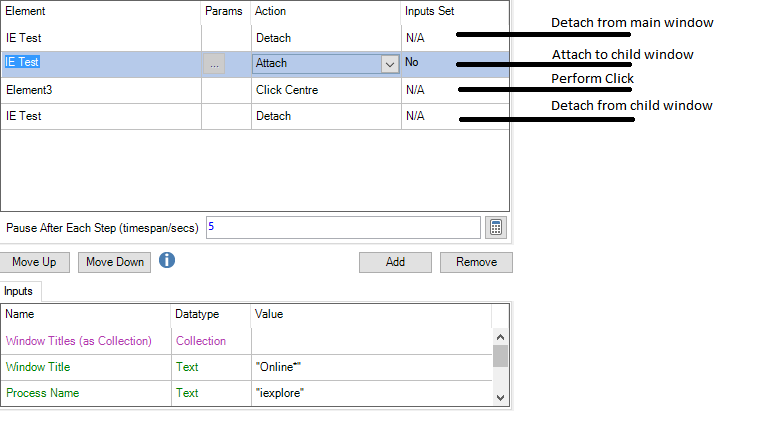Switch to the Inputs tab
Screen dimensions: 761x433
(18, 291)
